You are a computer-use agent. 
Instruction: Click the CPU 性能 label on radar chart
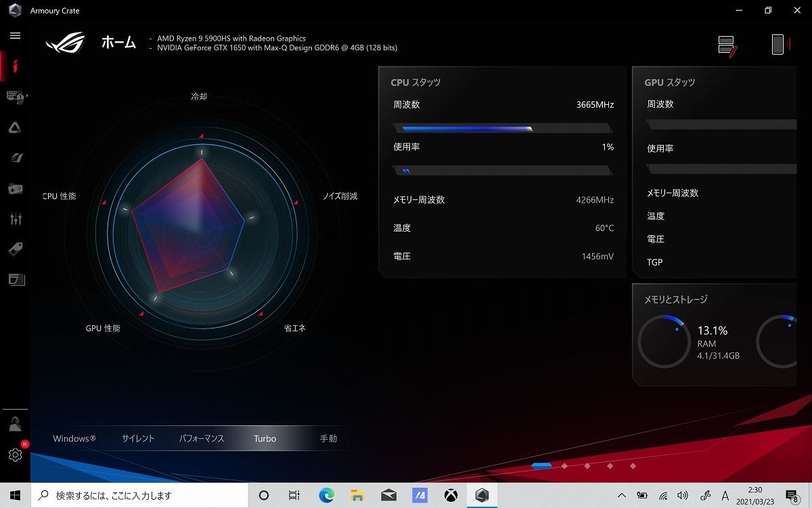[60, 196]
